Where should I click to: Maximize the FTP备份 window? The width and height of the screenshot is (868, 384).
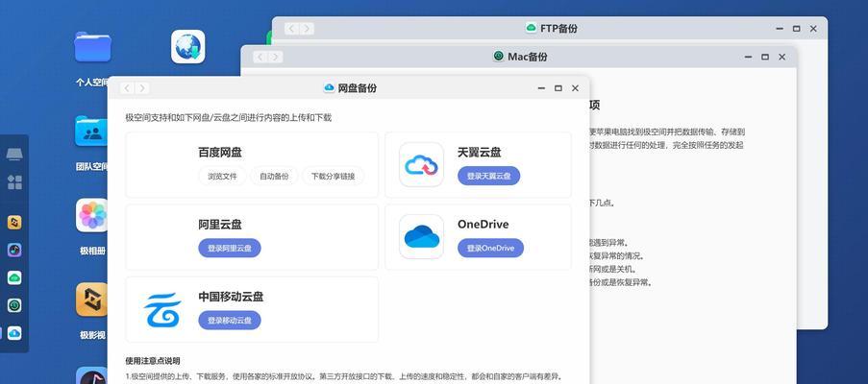(796, 29)
